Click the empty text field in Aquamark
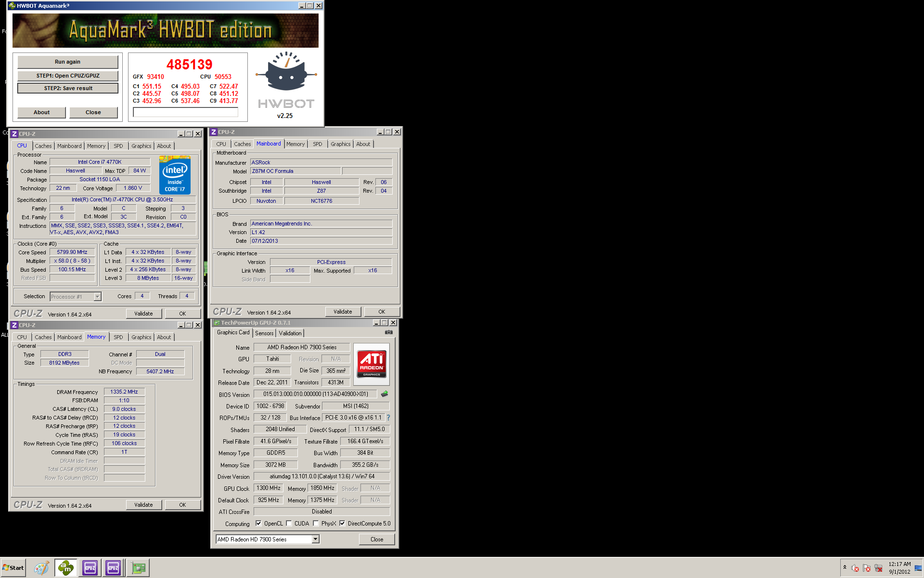 pos(185,112)
